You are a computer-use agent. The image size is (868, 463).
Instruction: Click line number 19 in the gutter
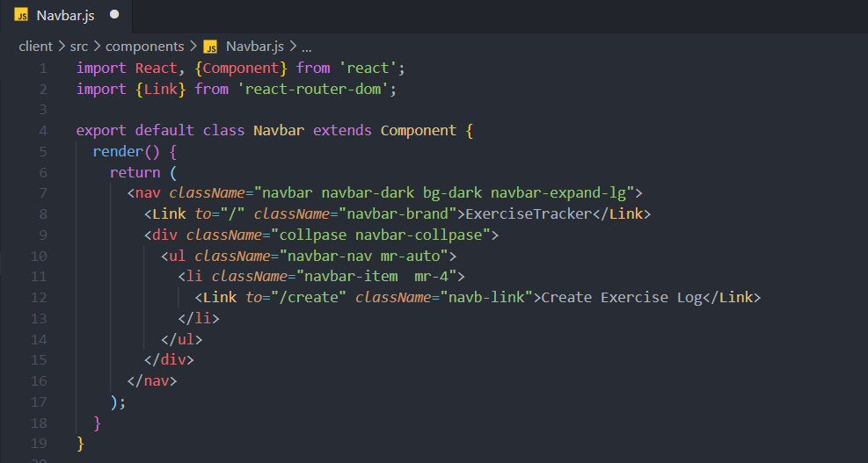39,443
